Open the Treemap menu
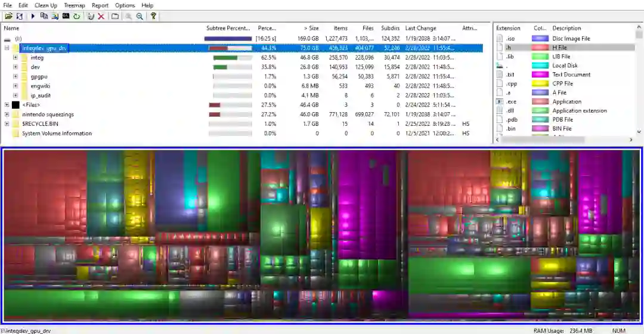644x334 pixels. [75, 5]
